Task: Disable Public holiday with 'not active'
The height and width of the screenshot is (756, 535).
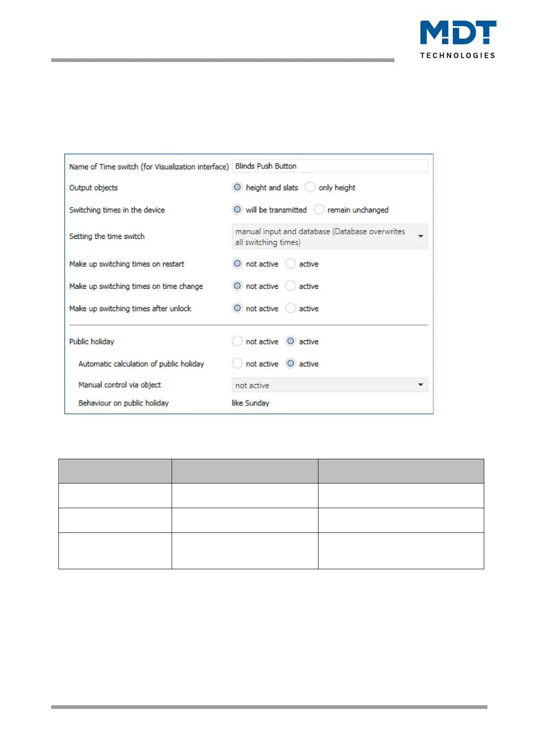Action: [x=238, y=341]
